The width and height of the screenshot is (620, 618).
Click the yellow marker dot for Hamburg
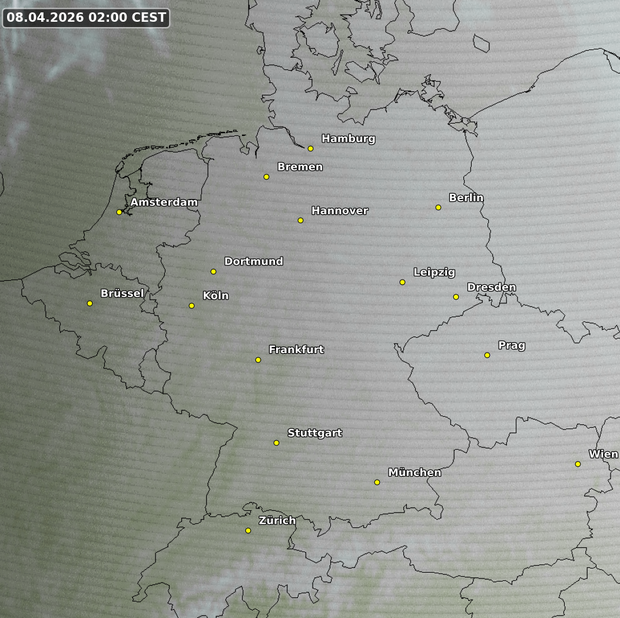point(311,148)
